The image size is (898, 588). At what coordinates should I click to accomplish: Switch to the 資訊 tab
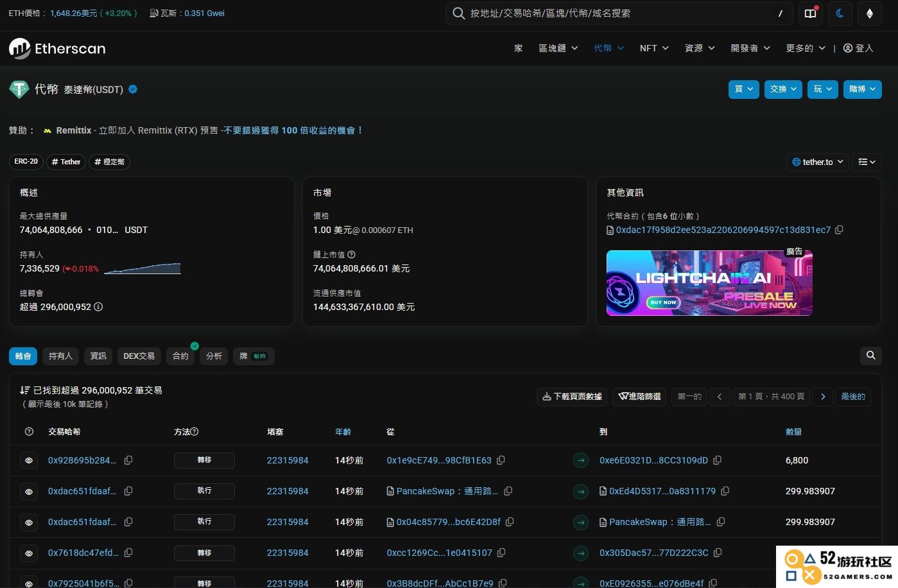point(98,356)
